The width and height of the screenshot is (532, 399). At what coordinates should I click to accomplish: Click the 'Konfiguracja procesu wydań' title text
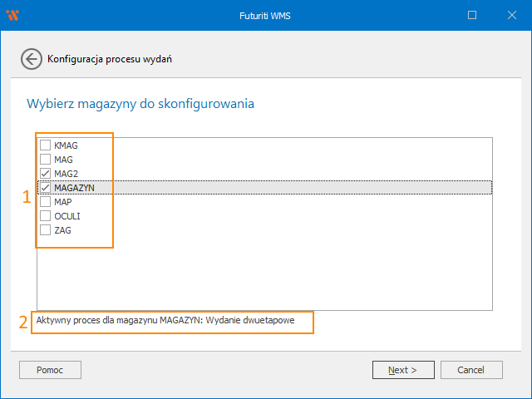coord(110,59)
